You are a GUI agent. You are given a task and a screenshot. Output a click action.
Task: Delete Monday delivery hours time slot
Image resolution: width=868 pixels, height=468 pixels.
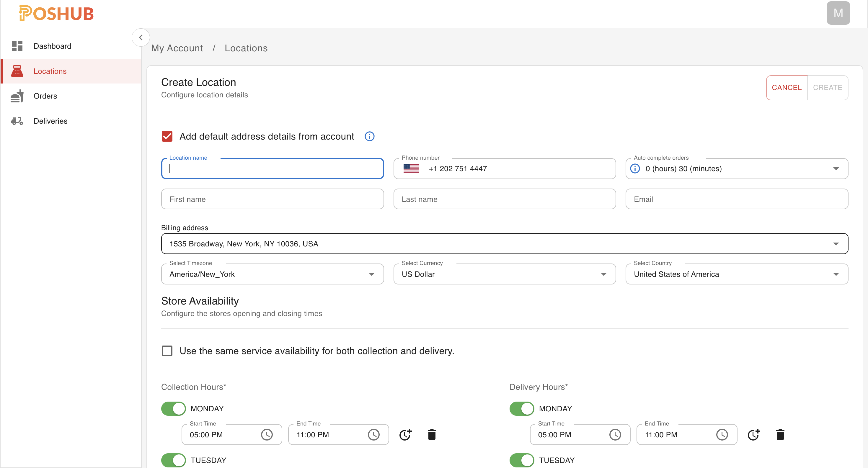[780, 435]
